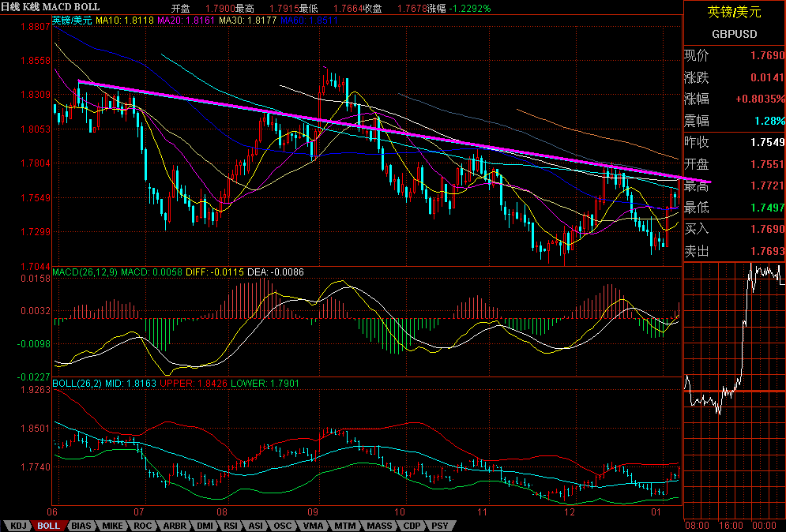Open the MTM indicator tab
The width and height of the screenshot is (786, 532).
345,526
